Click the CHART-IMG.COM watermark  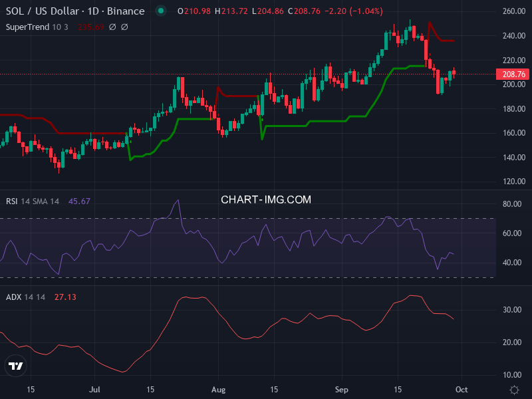(266, 199)
